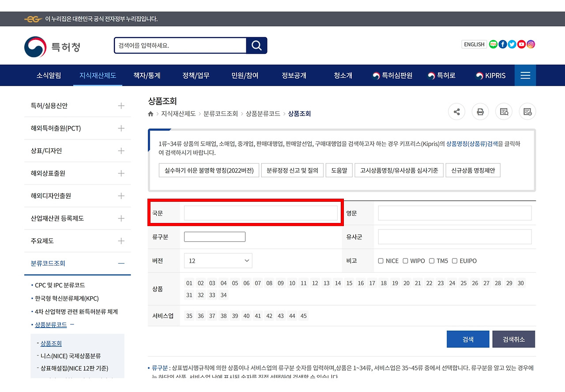
Task: Open the 도움말 link
Action: pos(339,170)
